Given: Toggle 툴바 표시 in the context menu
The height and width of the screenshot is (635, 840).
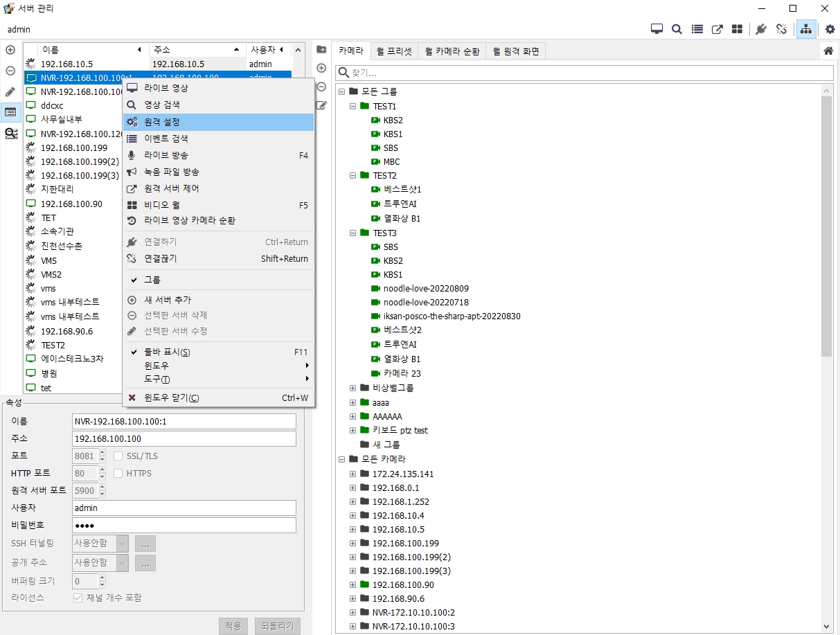Looking at the screenshot, I should click(x=166, y=352).
